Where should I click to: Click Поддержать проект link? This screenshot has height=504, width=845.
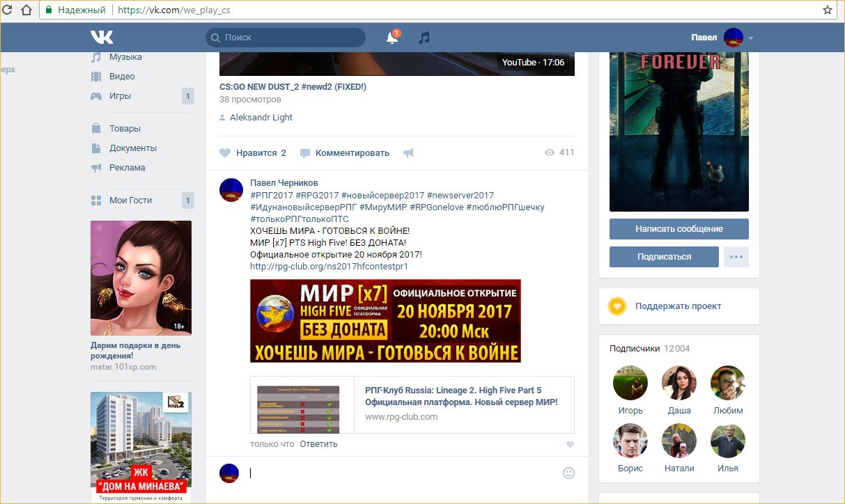click(678, 306)
